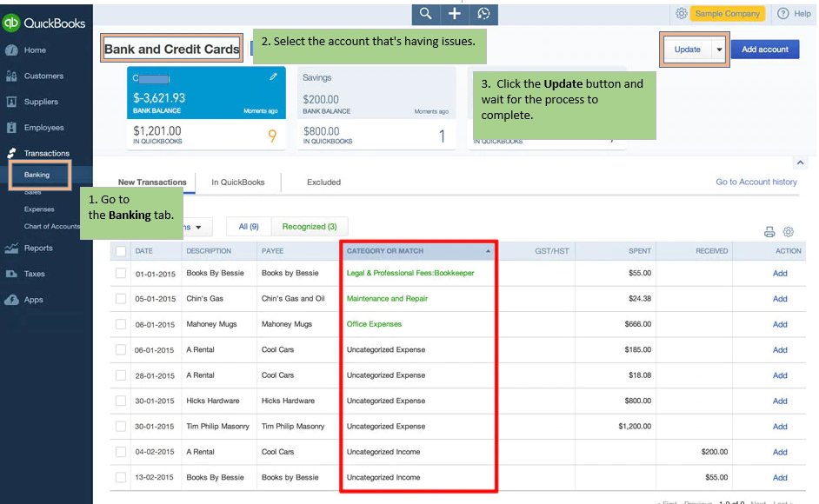Screen dimensions: 819x504
Task: Check the 06-01-2015 A Rental row
Action: click(x=121, y=350)
